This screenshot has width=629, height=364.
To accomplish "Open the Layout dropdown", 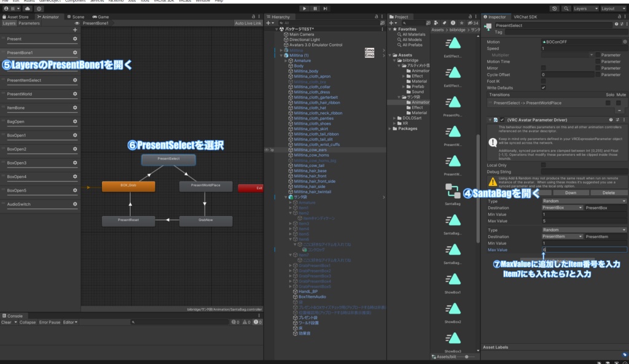I will click(x=611, y=9).
